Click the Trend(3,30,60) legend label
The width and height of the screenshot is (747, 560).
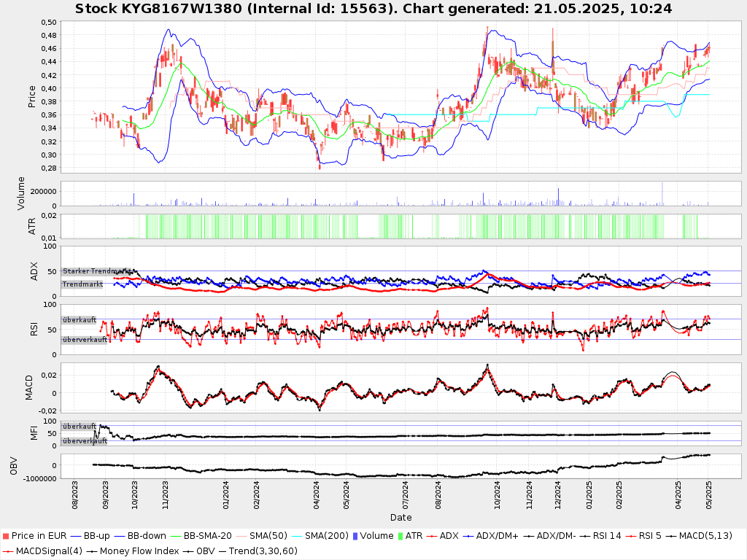pos(263,551)
